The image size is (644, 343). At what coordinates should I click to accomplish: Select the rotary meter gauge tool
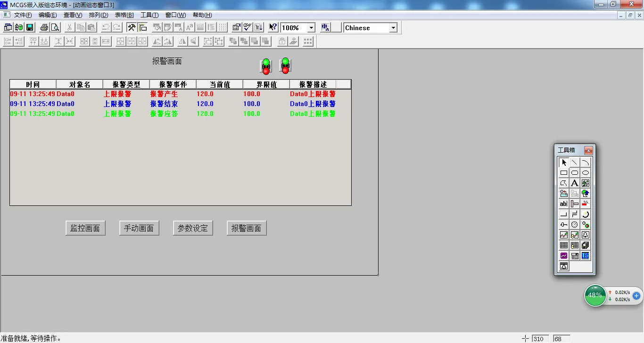point(575,225)
